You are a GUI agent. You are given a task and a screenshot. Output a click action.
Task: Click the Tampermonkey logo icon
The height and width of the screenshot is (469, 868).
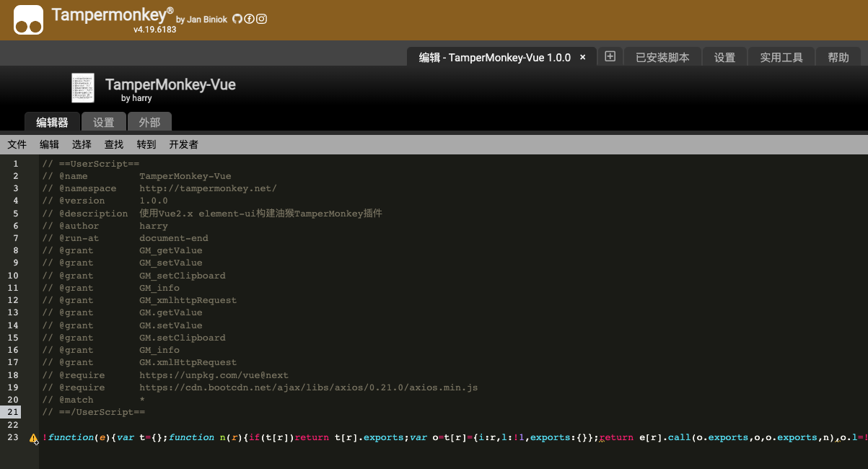[29, 19]
